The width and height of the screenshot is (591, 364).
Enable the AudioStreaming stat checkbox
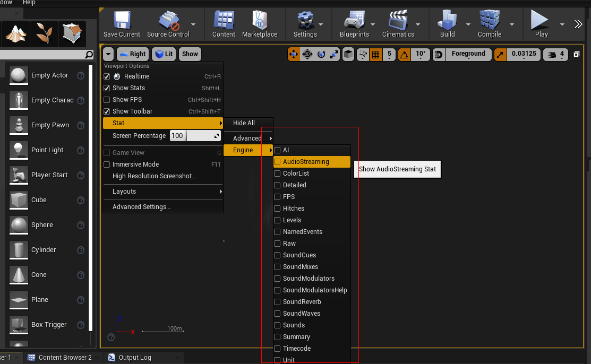click(x=277, y=162)
